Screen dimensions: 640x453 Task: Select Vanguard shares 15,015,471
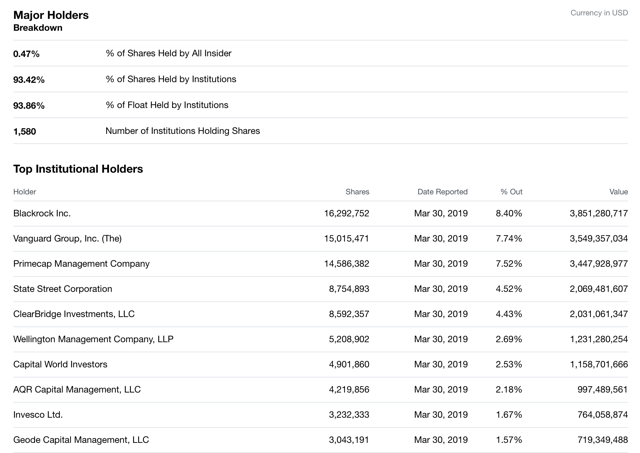coord(347,239)
